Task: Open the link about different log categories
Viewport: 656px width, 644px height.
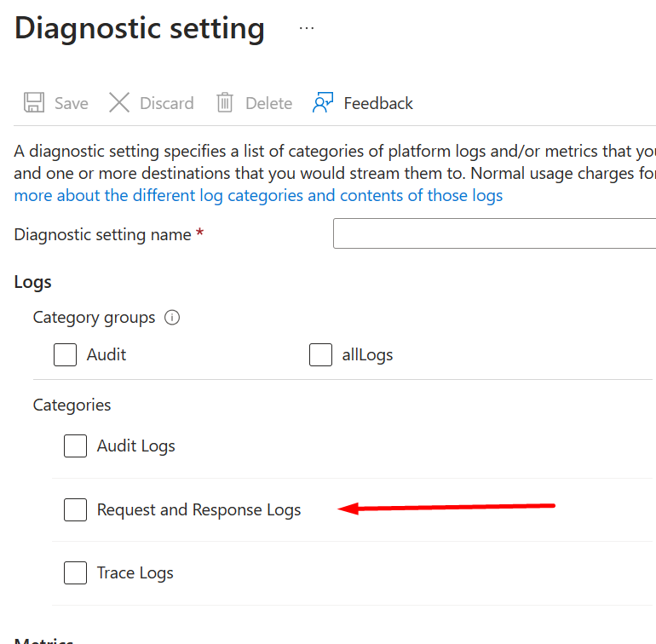Action: click(x=258, y=196)
